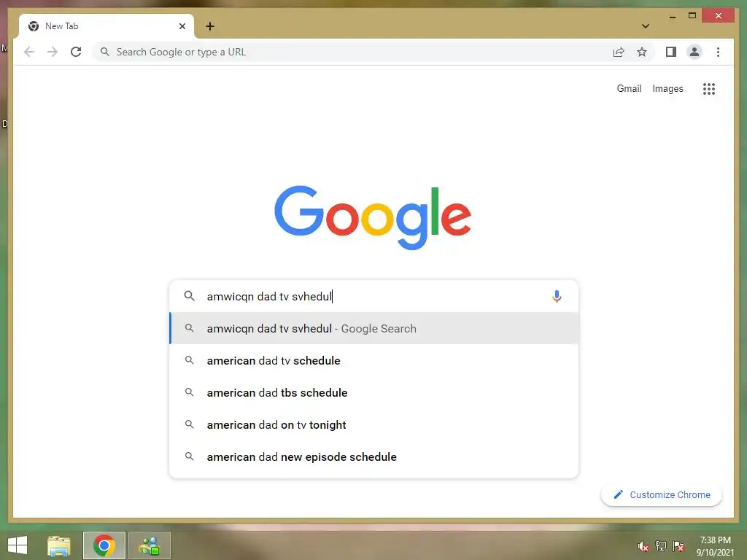Screen dimensions: 747x560
Task: Click the network tray icon
Action: click(x=661, y=546)
